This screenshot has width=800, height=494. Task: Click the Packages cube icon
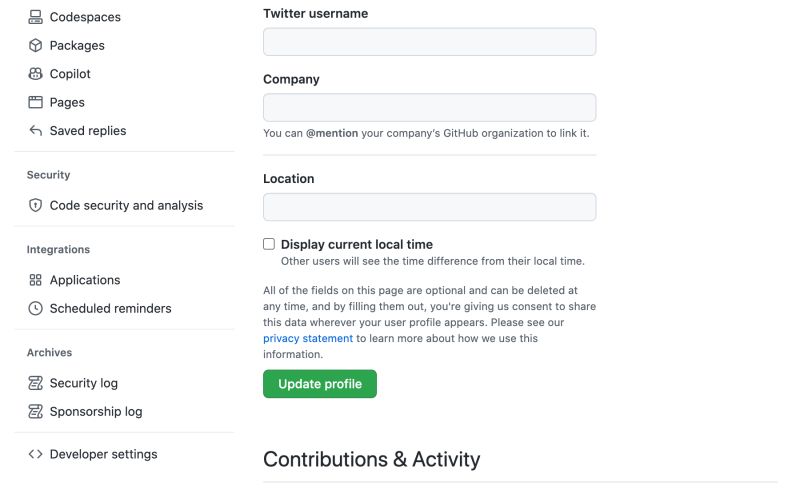tap(35, 45)
